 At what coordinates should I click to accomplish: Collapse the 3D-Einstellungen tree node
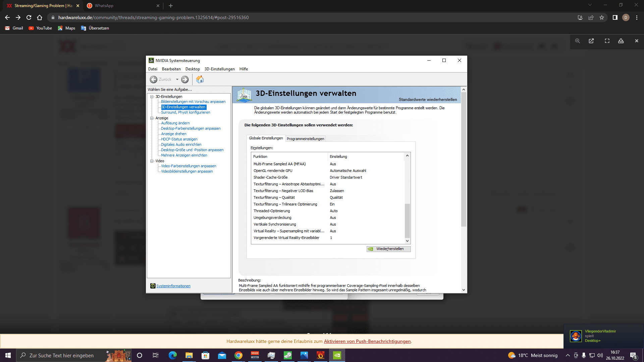152,97
